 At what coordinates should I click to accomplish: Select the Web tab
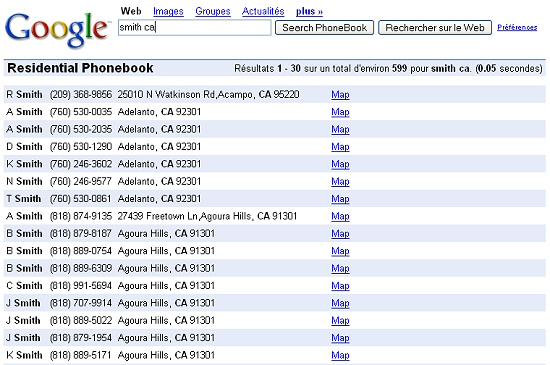pyautogui.click(x=131, y=11)
